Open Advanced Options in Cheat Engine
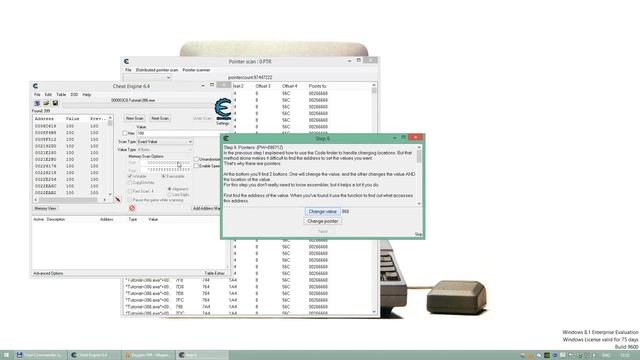 tap(48, 273)
